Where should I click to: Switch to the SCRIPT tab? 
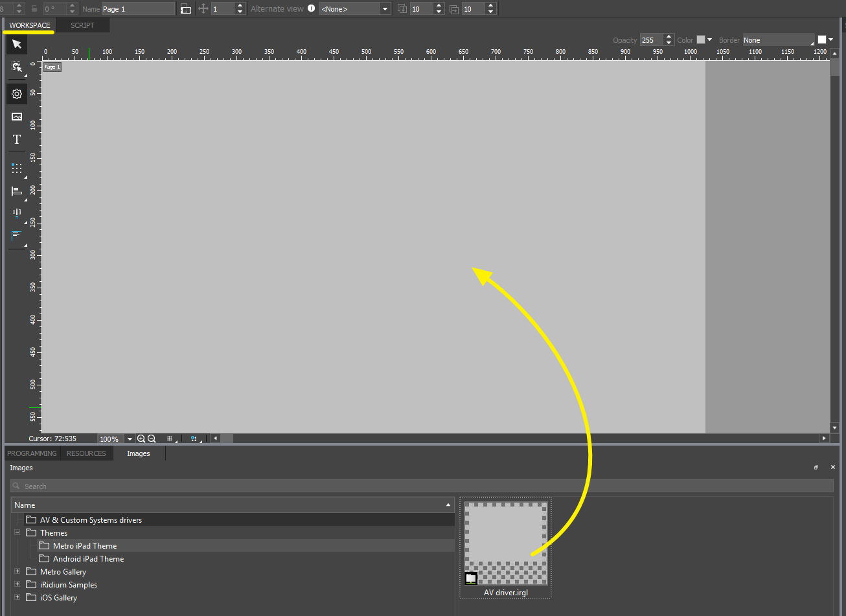(82, 25)
